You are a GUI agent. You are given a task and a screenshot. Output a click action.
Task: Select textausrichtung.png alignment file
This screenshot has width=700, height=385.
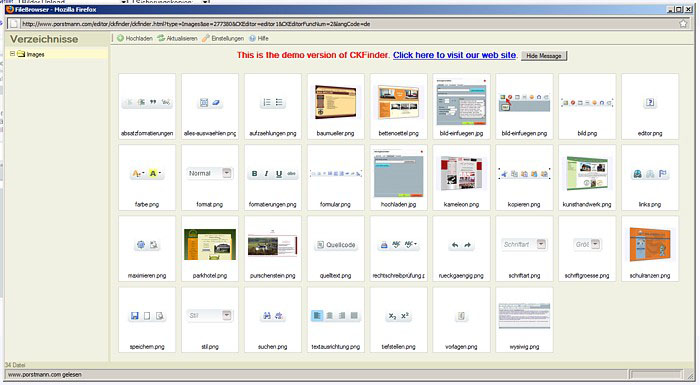coord(336,320)
